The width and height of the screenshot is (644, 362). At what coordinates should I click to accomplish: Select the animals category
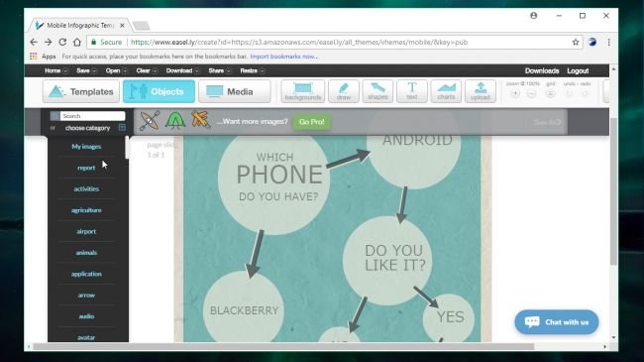[86, 253]
